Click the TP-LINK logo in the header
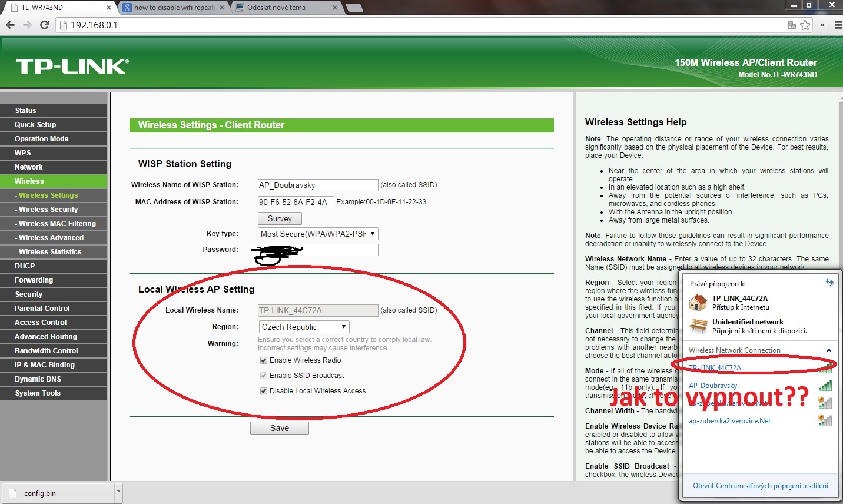This screenshot has width=843, height=504. 72,67
